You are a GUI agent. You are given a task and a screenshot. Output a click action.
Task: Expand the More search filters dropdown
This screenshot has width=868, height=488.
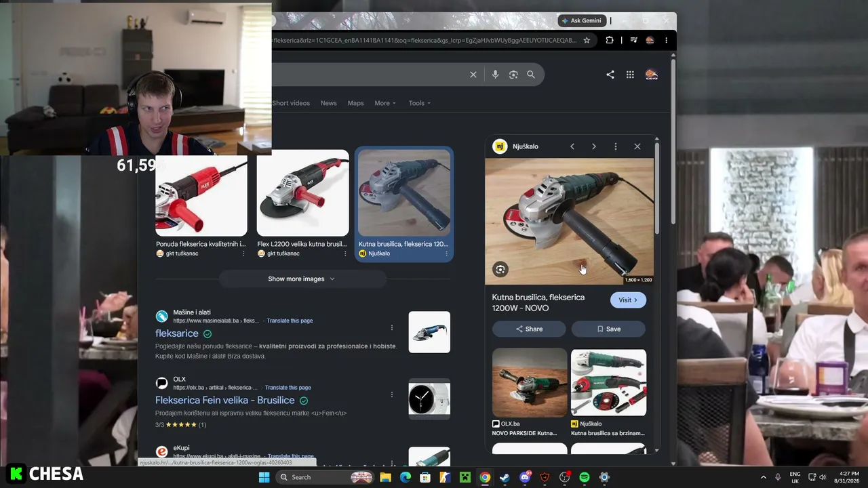tap(385, 103)
